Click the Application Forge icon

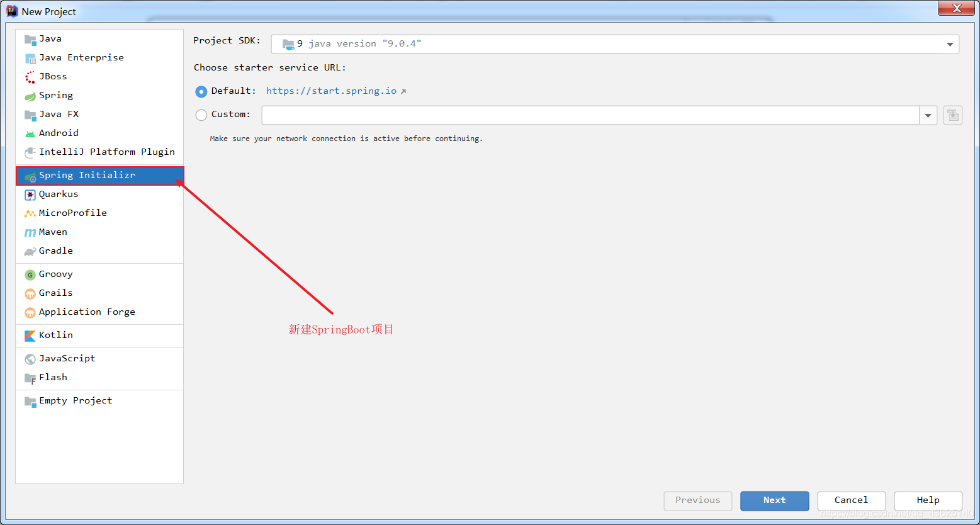tap(30, 312)
